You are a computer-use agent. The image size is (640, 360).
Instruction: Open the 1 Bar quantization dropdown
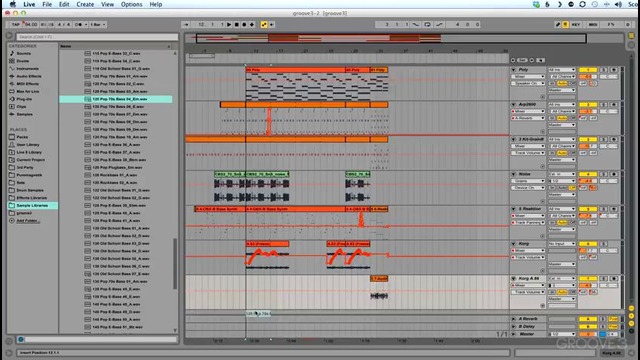(97, 24)
